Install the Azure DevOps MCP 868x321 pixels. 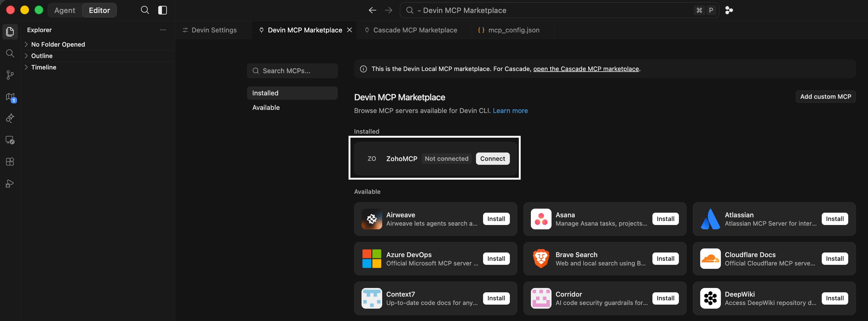click(496, 259)
